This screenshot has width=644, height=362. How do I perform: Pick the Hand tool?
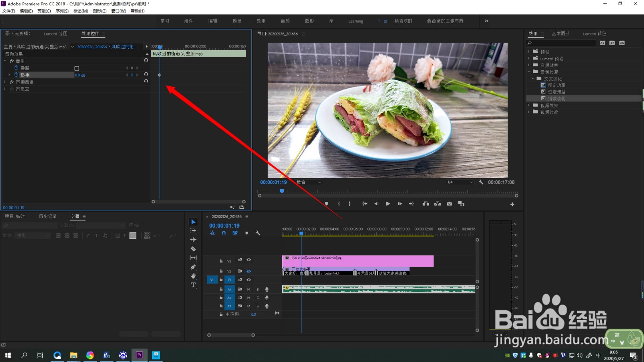[x=193, y=276]
